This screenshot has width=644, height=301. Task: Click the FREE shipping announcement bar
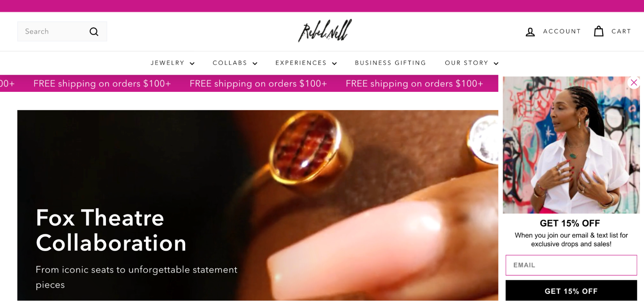tap(249, 83)
